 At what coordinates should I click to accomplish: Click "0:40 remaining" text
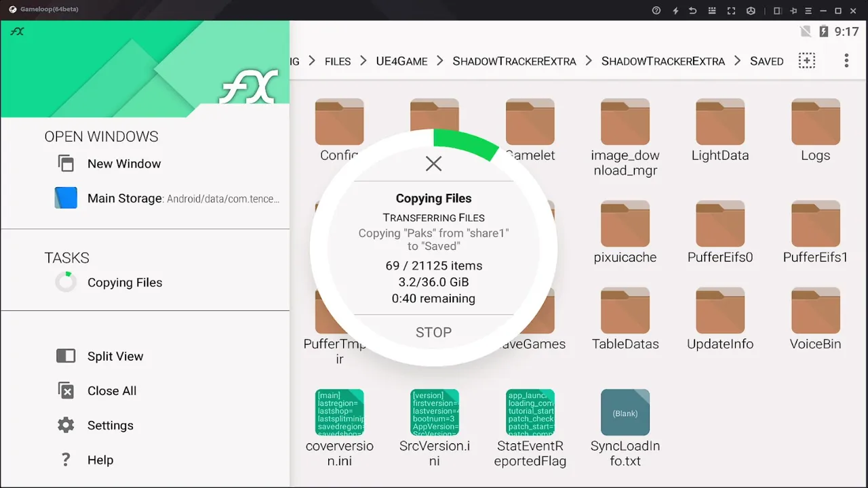(433, 298)
